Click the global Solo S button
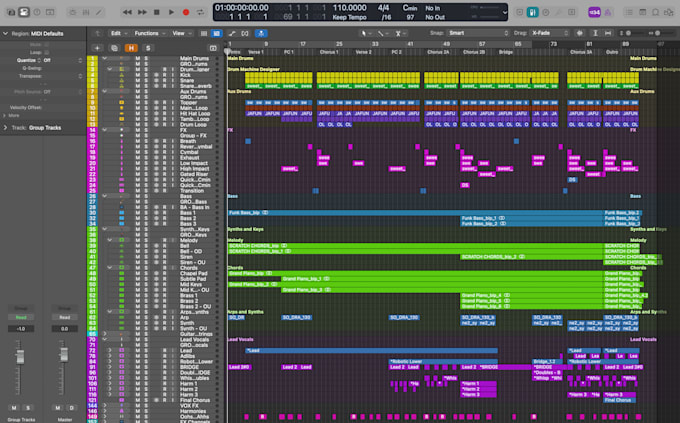The width and height of the screenshot is (680, 423). click(x=148, y=48)
